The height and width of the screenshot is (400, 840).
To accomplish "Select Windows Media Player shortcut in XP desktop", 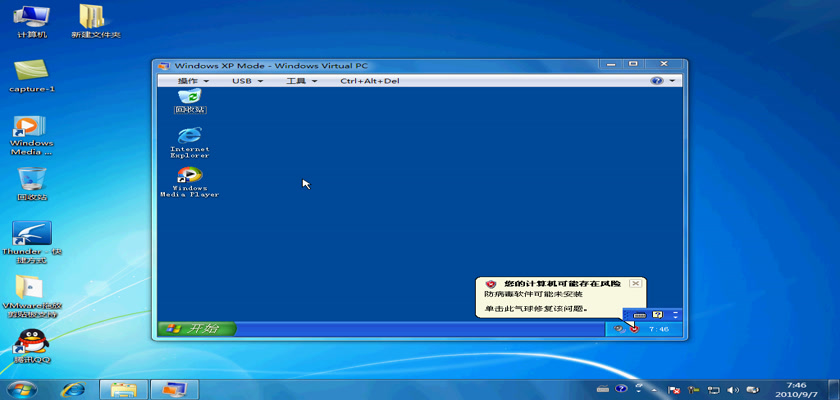I will coord(189,176).
